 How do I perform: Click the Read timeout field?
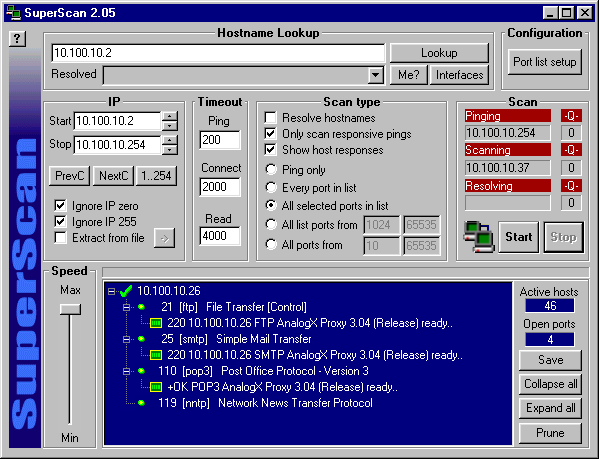[220, 236]
